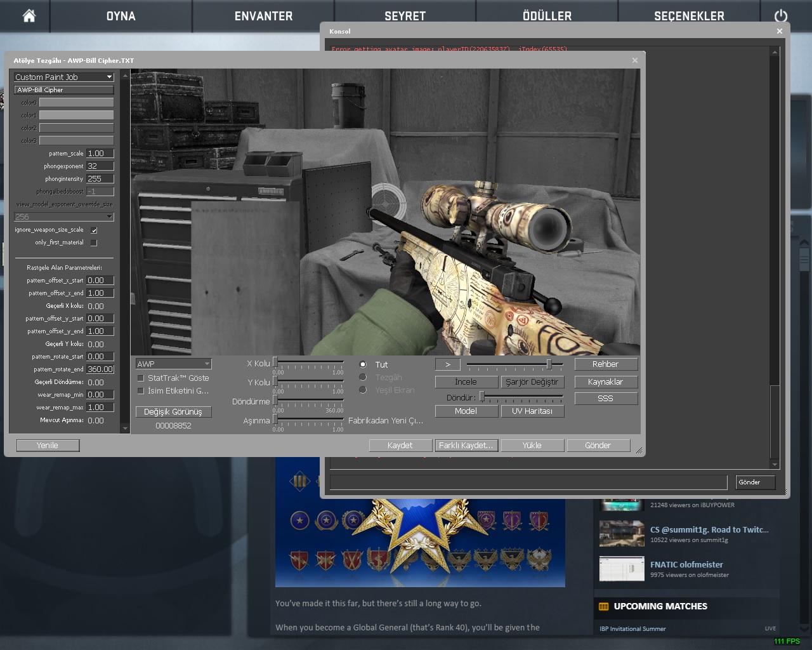Image resolution: width=812 pixels, height=650 pixels.
Task: Click the parameters panel scroll-down arrow
Action: coord(126,429)
